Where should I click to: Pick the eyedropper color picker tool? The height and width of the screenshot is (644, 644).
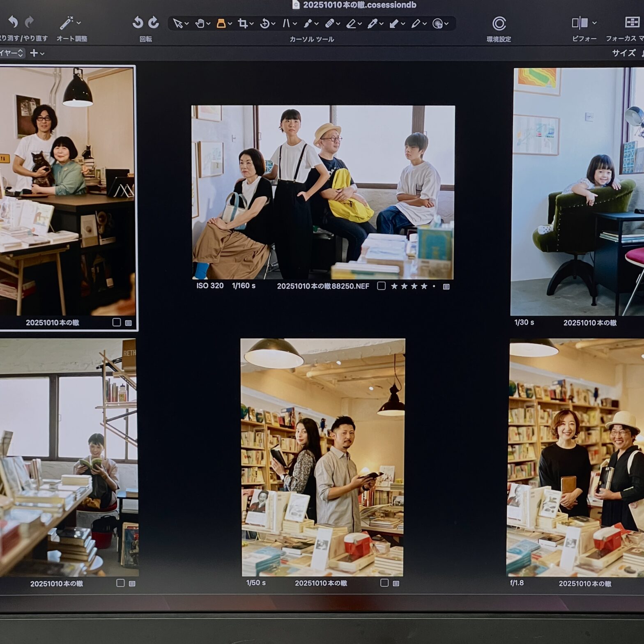coord(372,23)
